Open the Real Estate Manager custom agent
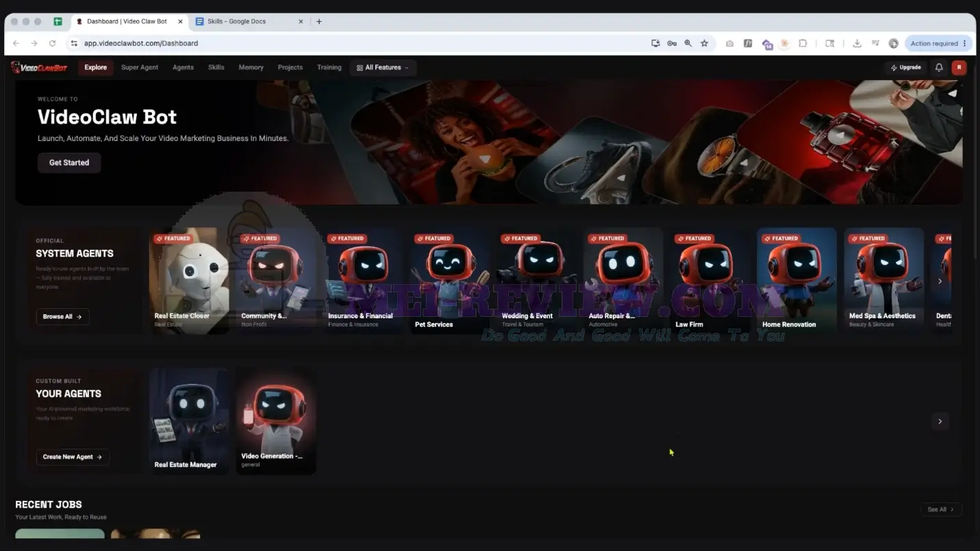980x551 pixels. tap(189, 421)
